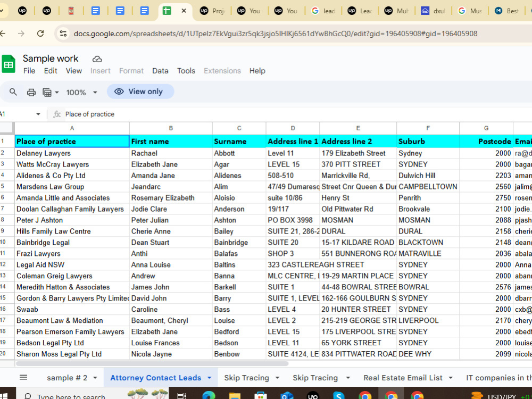Reload the page with refresh icon
The width and height of the screenshot is (532, 399).
tap(40, 33)
